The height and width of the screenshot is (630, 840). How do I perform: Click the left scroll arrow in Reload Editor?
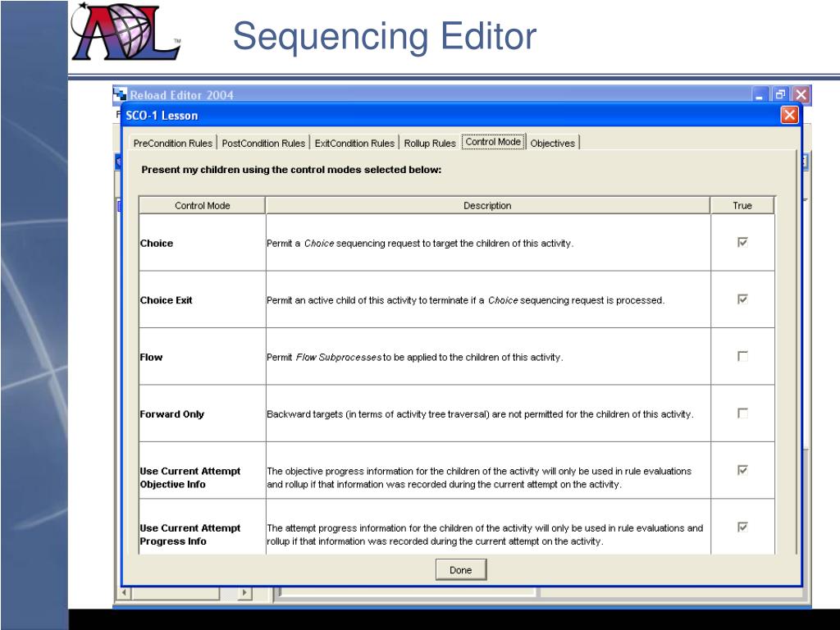[125, 592]
